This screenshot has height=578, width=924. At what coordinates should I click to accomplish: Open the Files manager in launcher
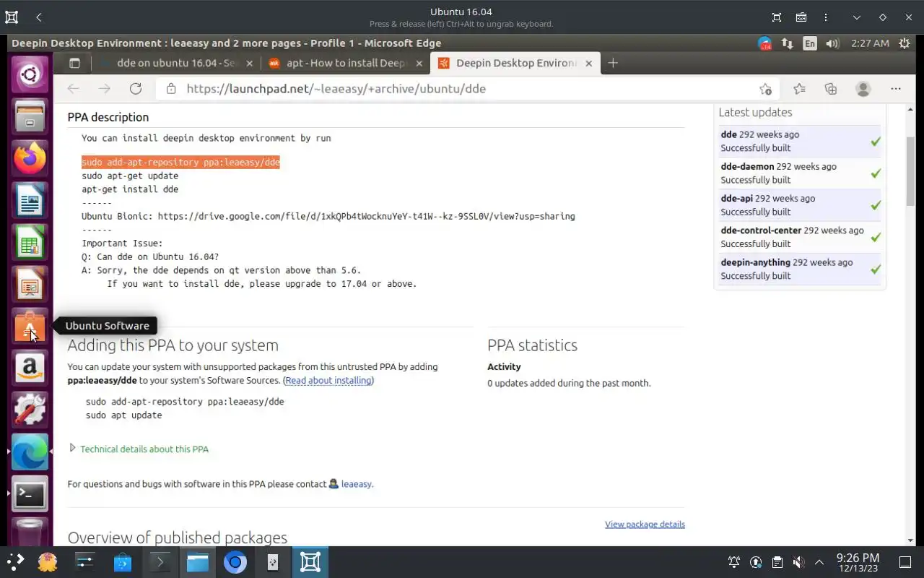pyautogui.click(x=30, y=116)
